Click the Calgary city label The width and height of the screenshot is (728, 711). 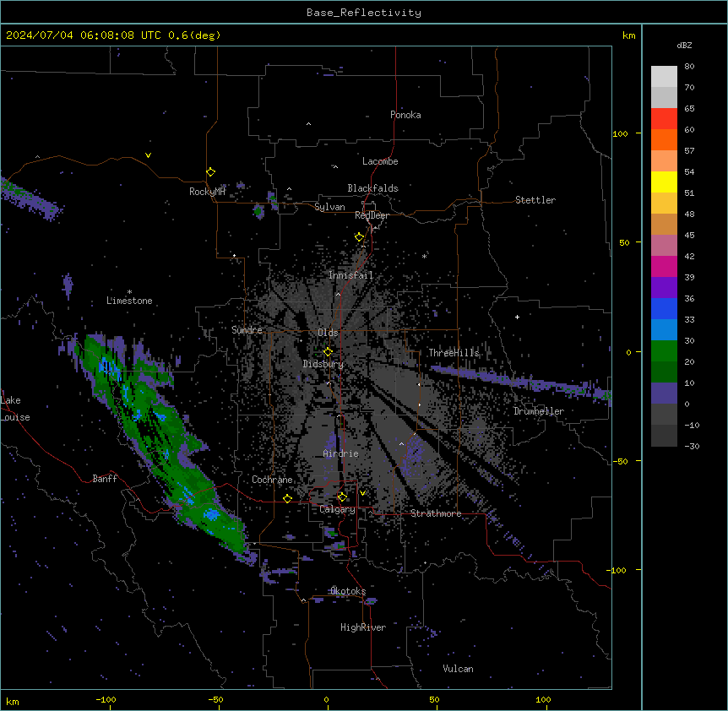pos(337,509)
